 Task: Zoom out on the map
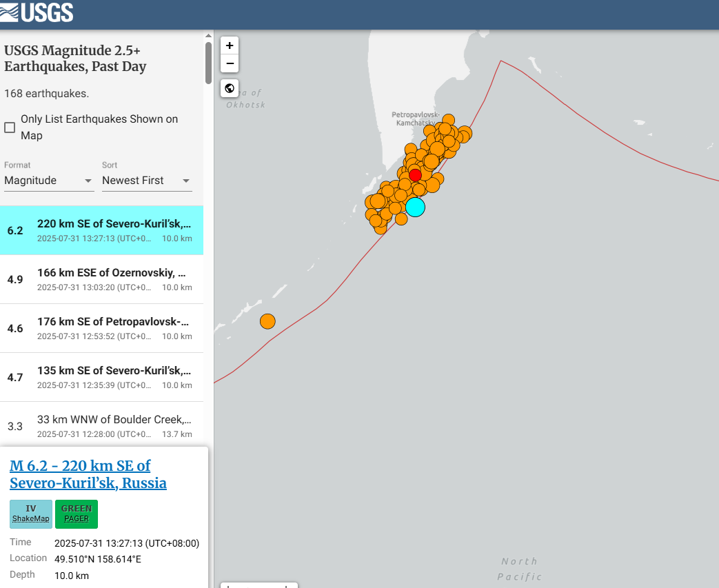pos(230,63)
